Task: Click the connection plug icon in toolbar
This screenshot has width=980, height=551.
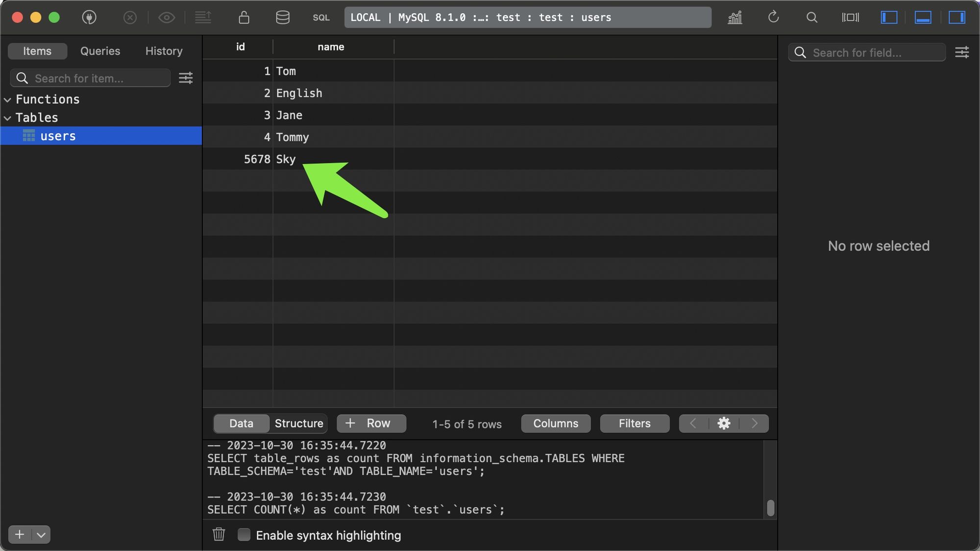Action: [x=89, y=18]
